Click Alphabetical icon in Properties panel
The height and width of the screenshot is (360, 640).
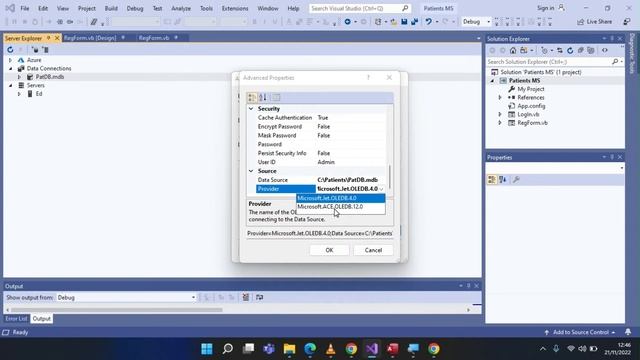(503, 180)
